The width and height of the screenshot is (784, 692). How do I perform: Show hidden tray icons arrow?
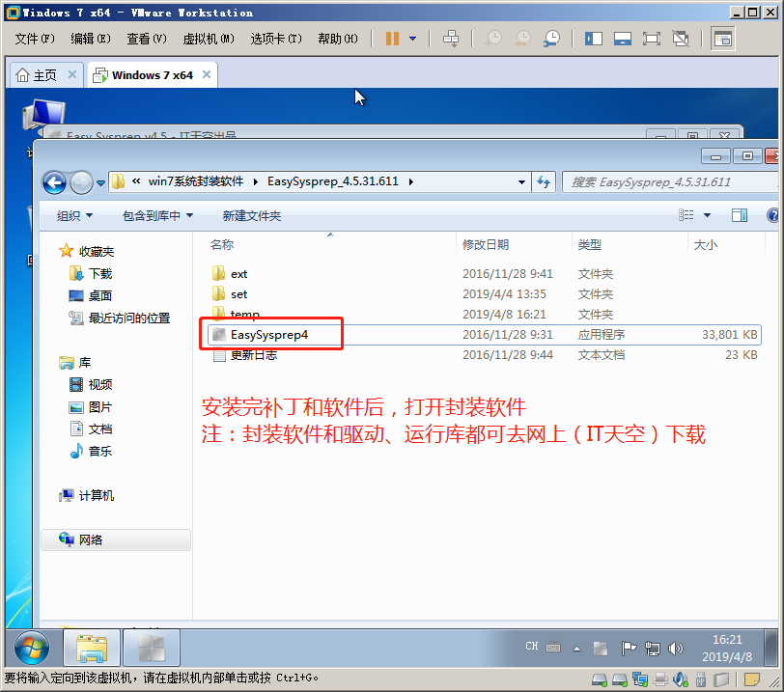576,649
